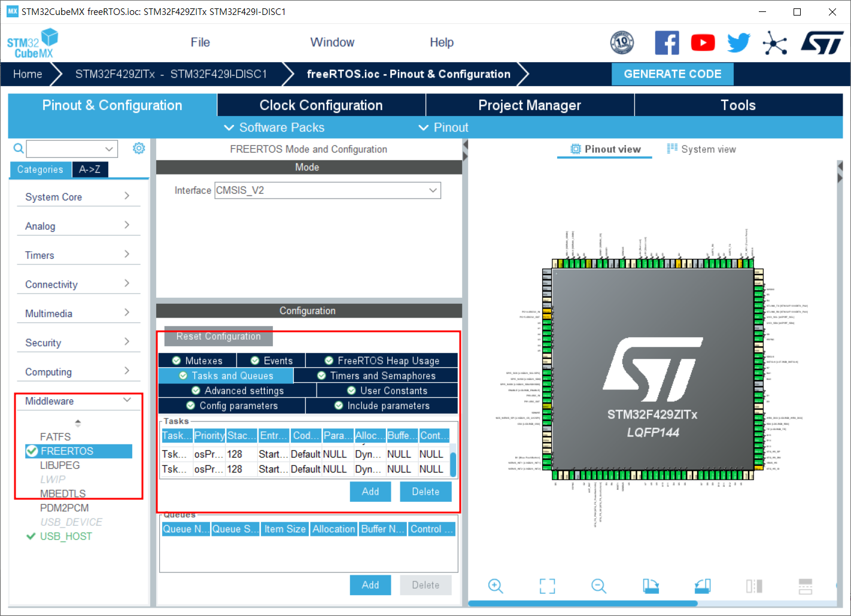Click the ST community network icon
Image resolution: width=851 pixels, height=616 pixels.
774,42
